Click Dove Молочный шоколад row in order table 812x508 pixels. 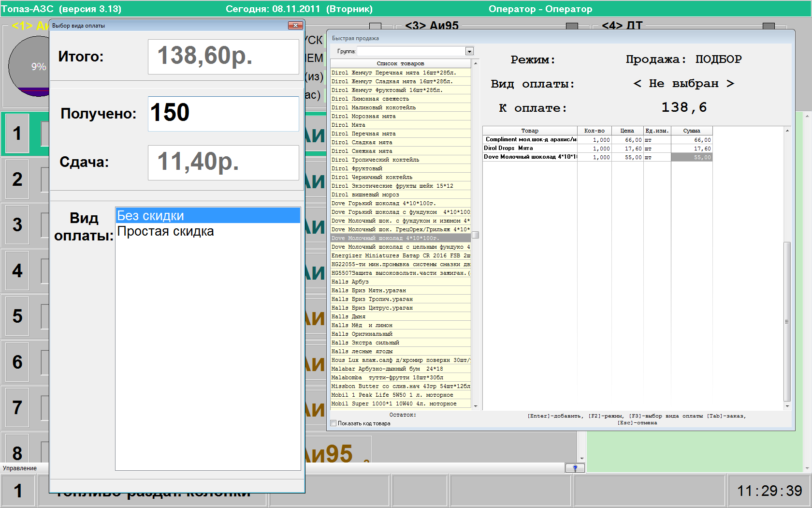click(597, 157)
